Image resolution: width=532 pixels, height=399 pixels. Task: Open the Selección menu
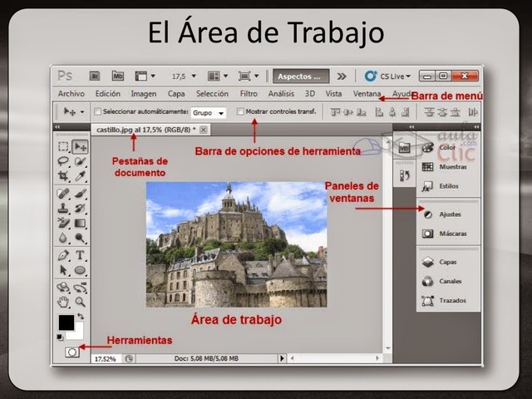click(212, 93)
